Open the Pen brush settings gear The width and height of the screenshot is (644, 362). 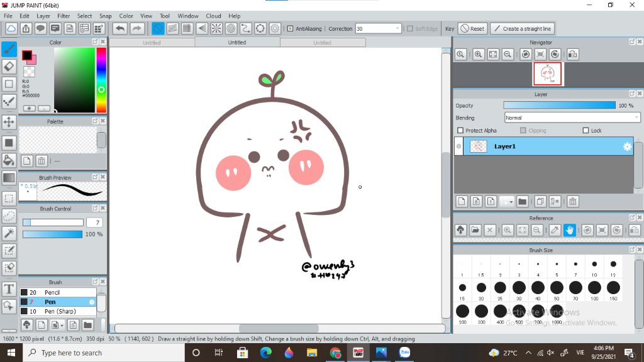pos(92,302)
